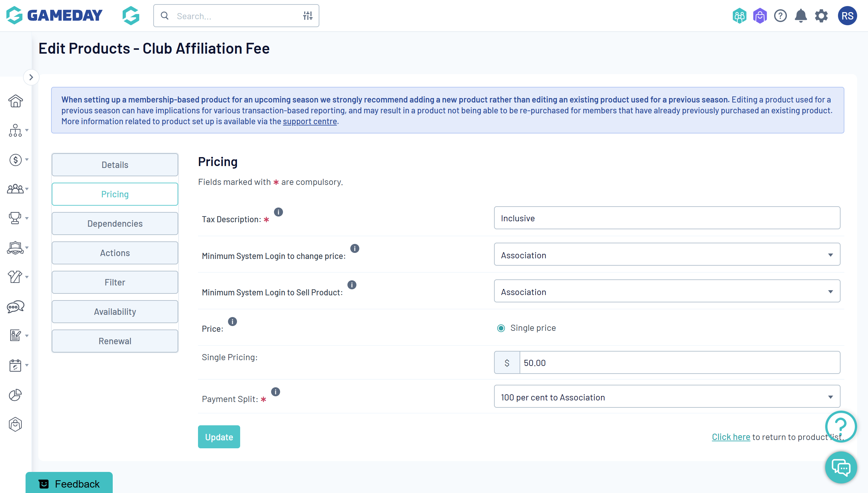Click the Single Pricing amount field

(x=679, y=363)
